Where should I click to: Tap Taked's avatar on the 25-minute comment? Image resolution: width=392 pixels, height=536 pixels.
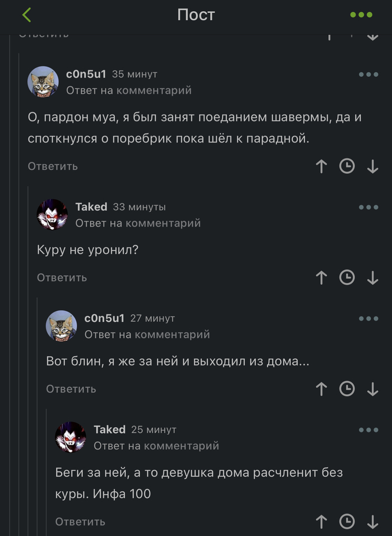click(x=71, y=437)
